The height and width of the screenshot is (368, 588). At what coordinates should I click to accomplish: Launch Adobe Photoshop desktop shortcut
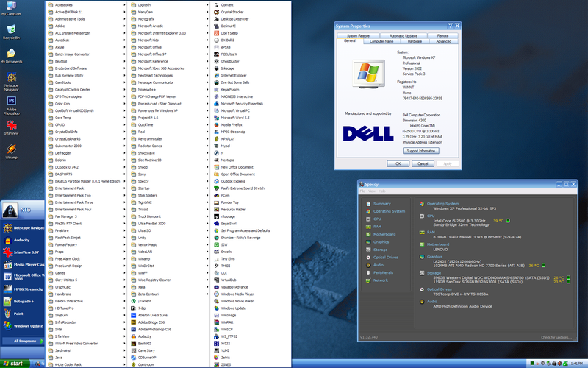pos(11,105)
